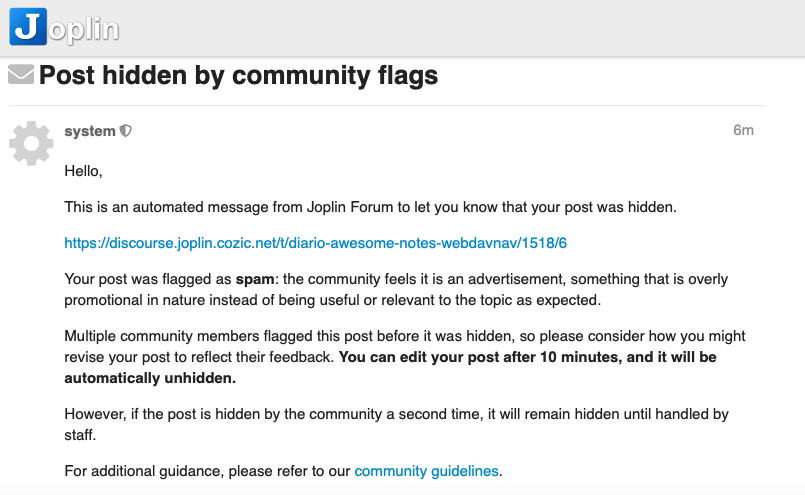
Task: Follow the community guidelines link
Action: (426, 470)
